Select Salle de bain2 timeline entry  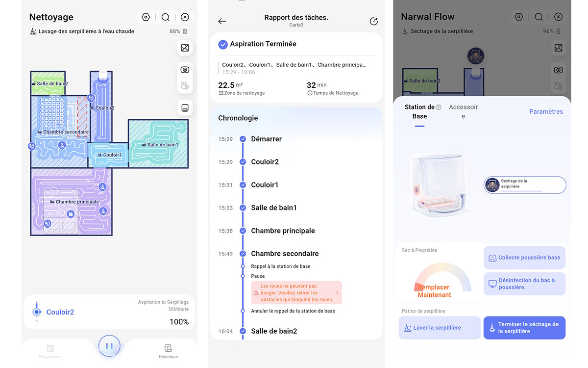[x=274, y=331]
